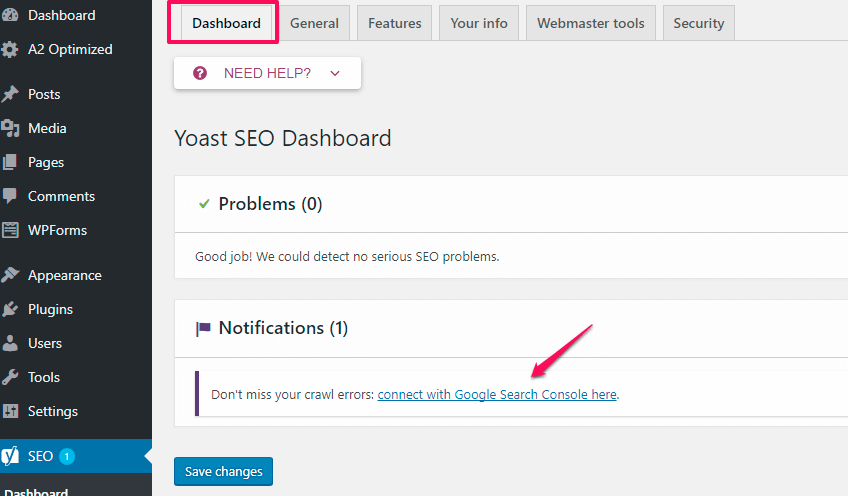Click the Pages icon in sidebar

pos(10,162)
